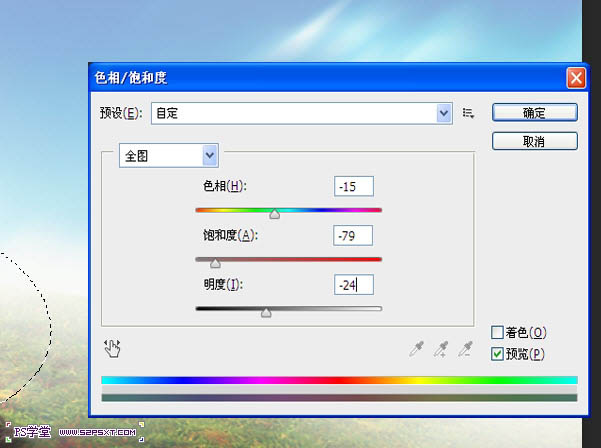Click the 色相(H) label
This screenshot has height=448, width=601.
225,186
